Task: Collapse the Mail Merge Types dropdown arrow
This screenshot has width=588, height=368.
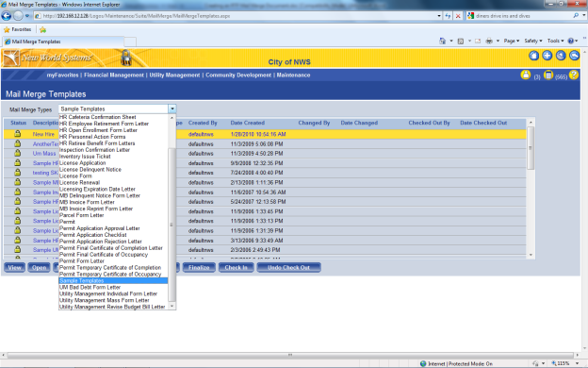Action: click(x=172, y=109)
